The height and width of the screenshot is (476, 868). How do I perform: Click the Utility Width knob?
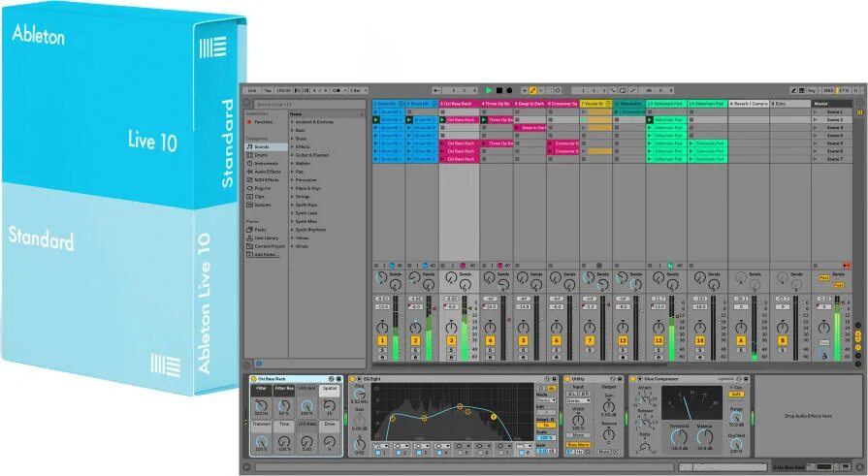click(x=578, y=420)
